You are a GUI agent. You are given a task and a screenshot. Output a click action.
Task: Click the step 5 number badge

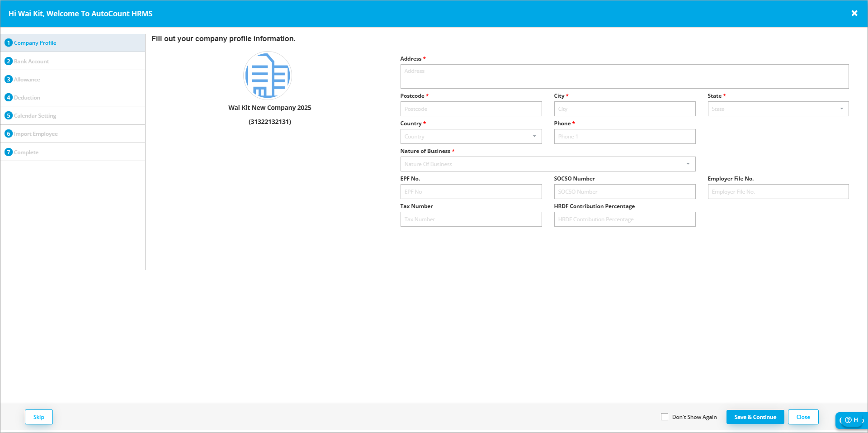point(9,115)
